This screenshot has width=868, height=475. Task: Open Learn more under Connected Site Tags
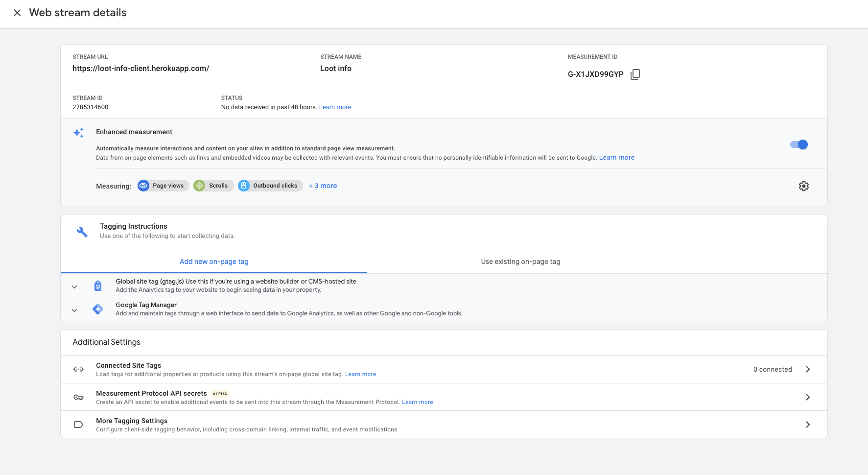coord(360,374)
